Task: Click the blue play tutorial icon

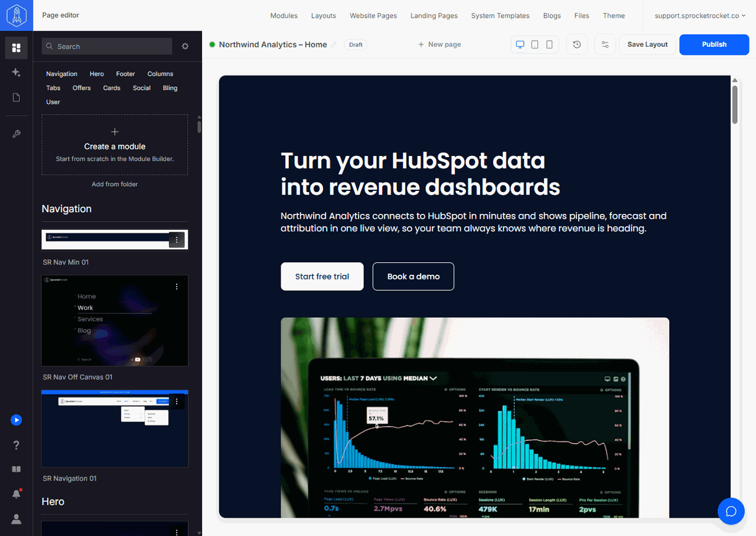Action: point(17,420)
